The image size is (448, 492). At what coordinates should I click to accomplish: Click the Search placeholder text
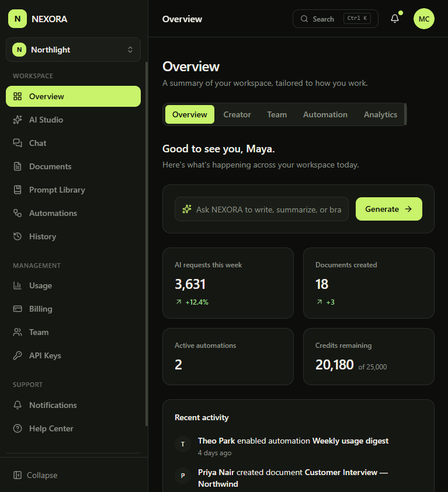(324, 19)
